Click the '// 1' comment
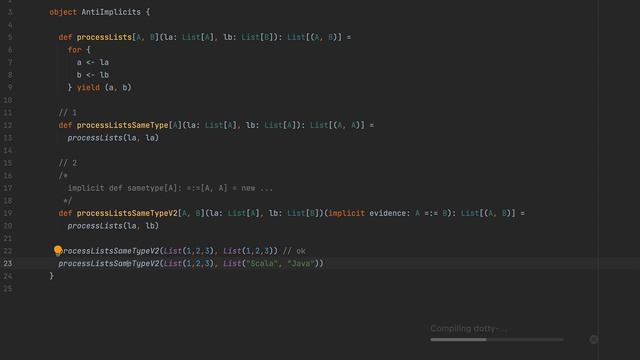The height and width of the screenshot is (360, 640). (68, 113)
